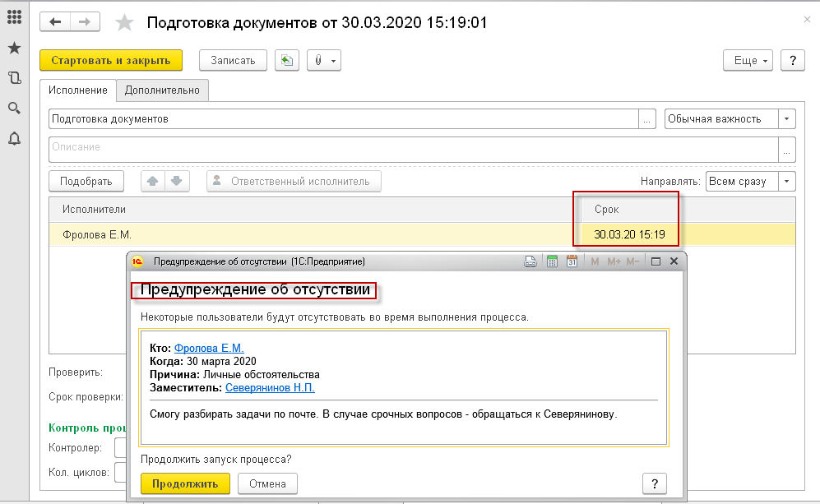Add document to favorites via title star
The image size is (820, 504).
click(124, 23)
